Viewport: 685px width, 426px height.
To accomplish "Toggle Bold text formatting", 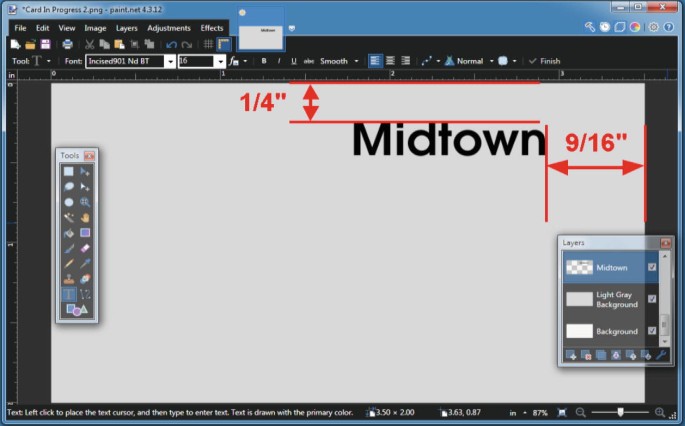I will tap(264, 61).
